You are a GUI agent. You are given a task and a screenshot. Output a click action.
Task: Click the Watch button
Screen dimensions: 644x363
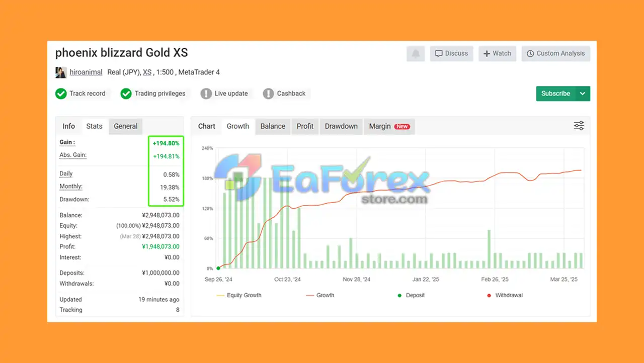[497, 54]
